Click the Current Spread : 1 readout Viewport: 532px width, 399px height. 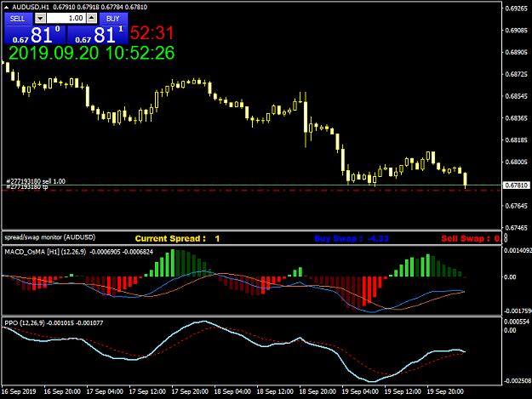[x=177, y=239]
